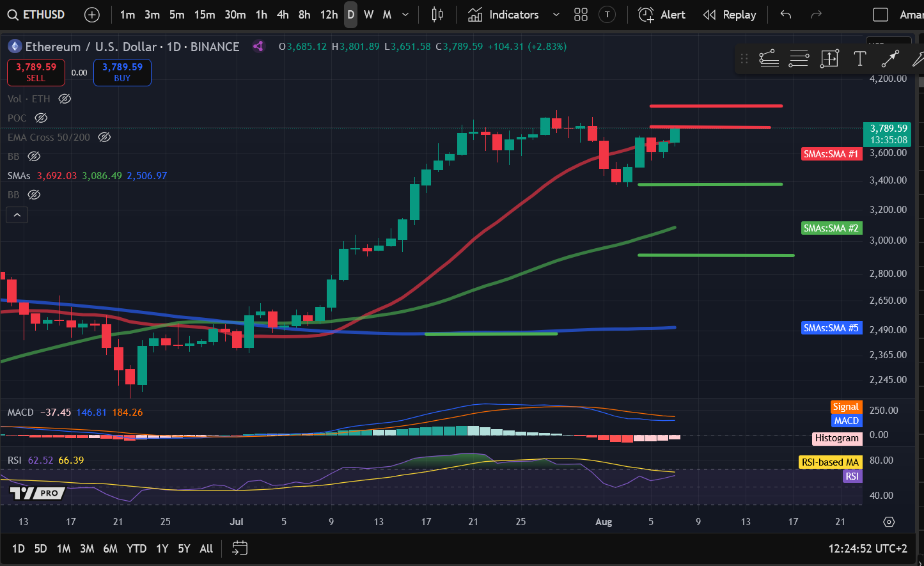The width and height of the screenshot is (924, 566).
Task: Click the SMAs:SMA #2 green price label
Action: (x=831, y=228)
